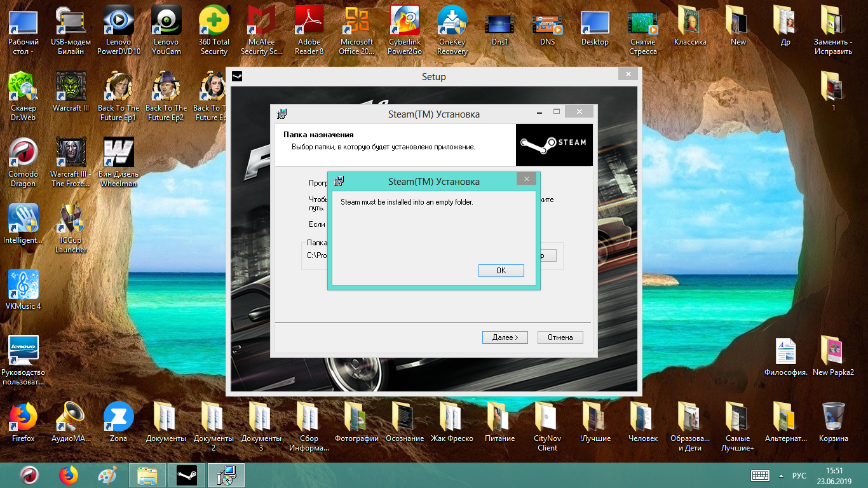The width and height of the screenshot is (868, 488).
Task: Open the Альтернат... folder
Action: coord(786,422)
